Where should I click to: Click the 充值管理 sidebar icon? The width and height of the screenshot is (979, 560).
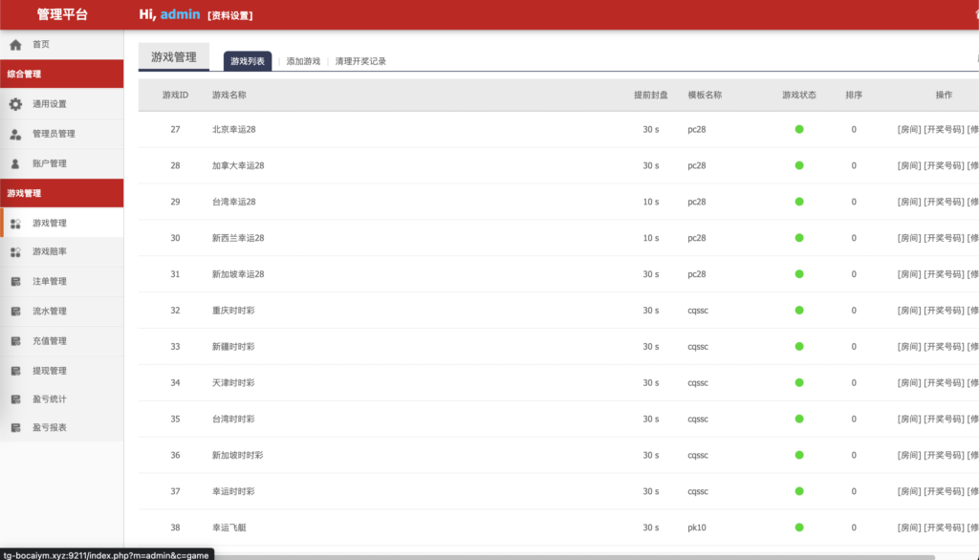click(x=15, y=341)
